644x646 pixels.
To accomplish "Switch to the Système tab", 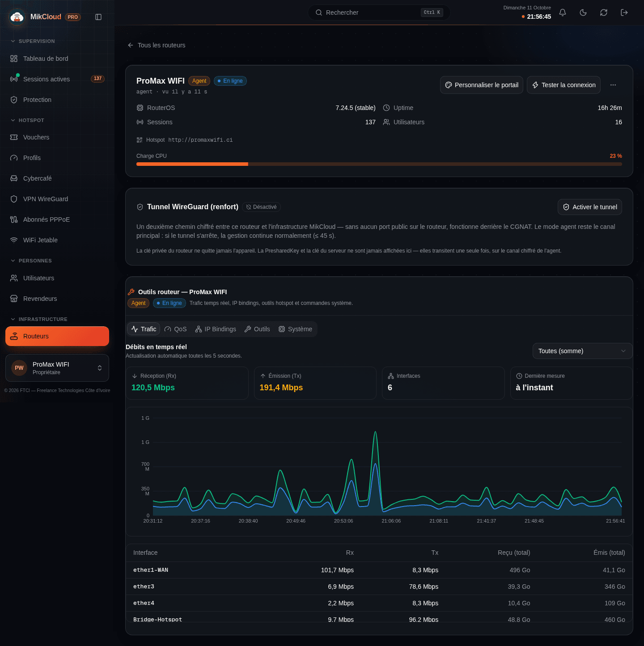I will click(295, 329).
